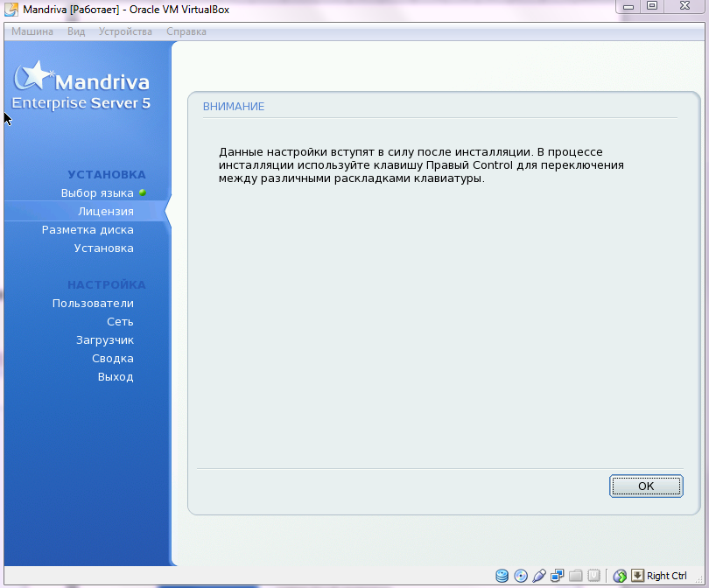
Task: Click the processor virtualization status icon
Action: tap(593, 576)
